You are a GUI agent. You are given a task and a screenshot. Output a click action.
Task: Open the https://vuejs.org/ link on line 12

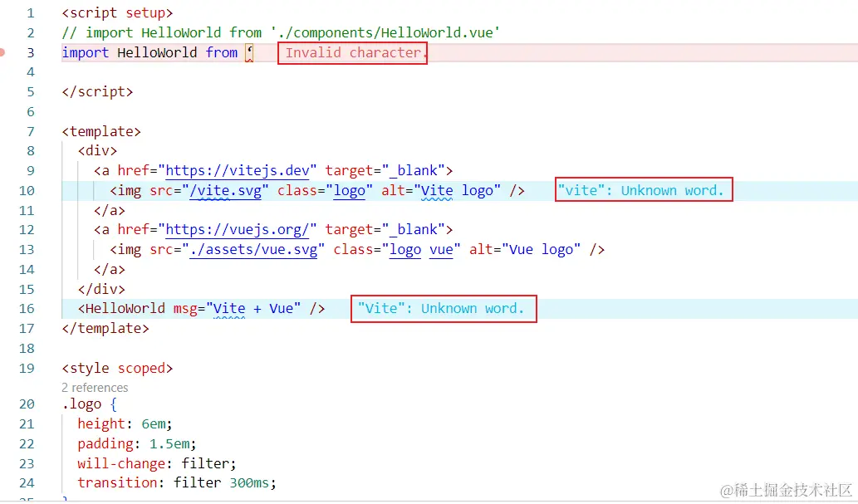tap(238, 230)
